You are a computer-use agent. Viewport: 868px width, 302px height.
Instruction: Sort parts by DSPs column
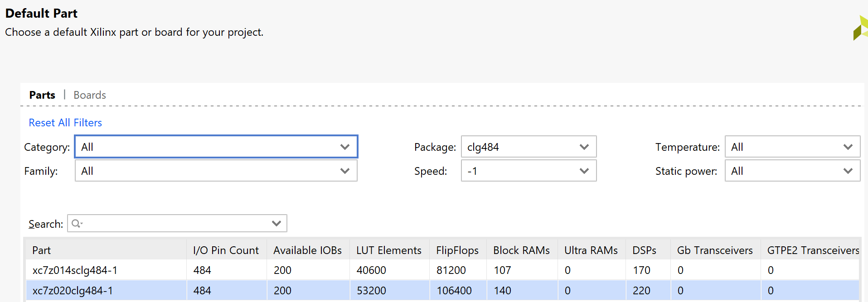click(x=644, y=250)
